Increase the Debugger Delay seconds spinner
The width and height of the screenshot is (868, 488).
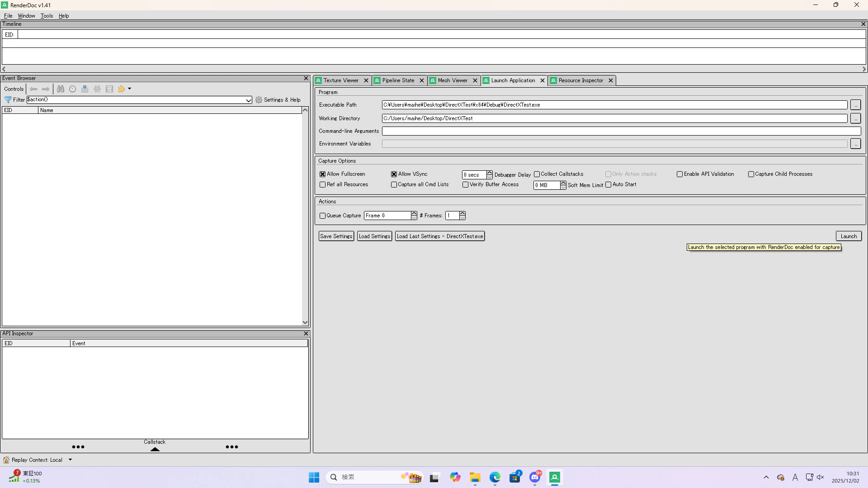(490, 173)
